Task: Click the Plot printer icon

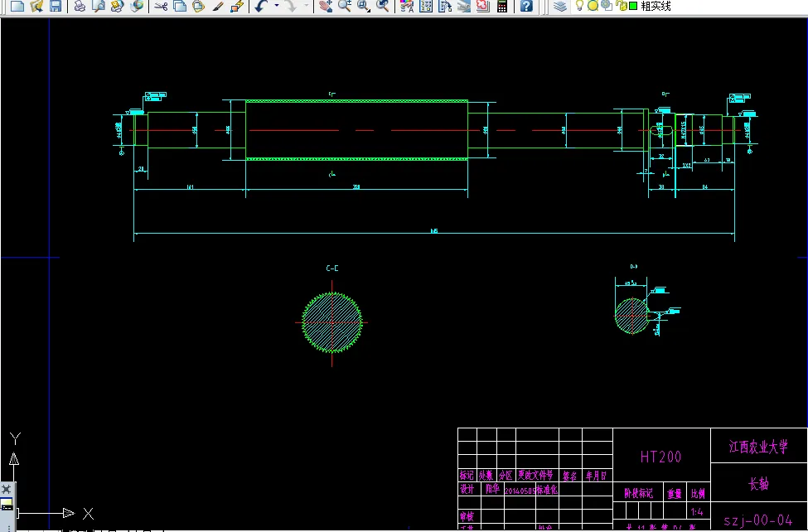Action: click(x=80, y=6)
